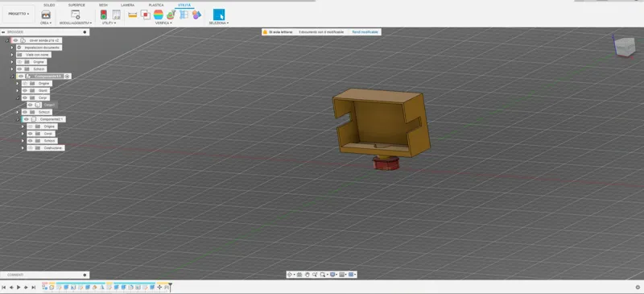Open the Crea dropdown menu
Viewport: 644px width, 294px height.
46,23
